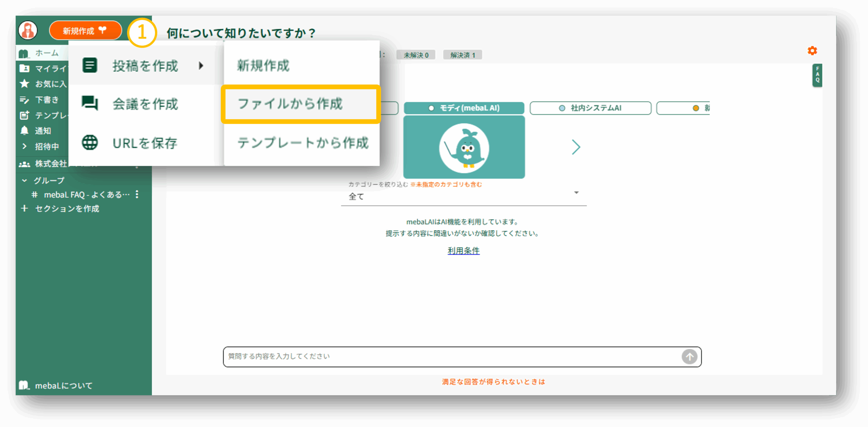Click 満足な回答が得られないときは link
Viewport: 868px width, 427px height.
point(493,382)
